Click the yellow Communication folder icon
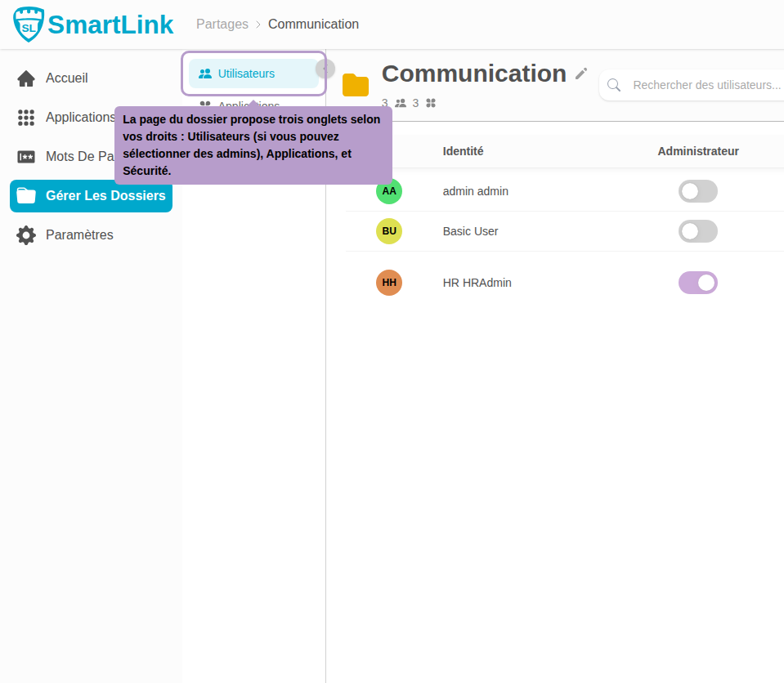Image resolution: width=784 pixels, height=683 pixels. coord(356,85)
